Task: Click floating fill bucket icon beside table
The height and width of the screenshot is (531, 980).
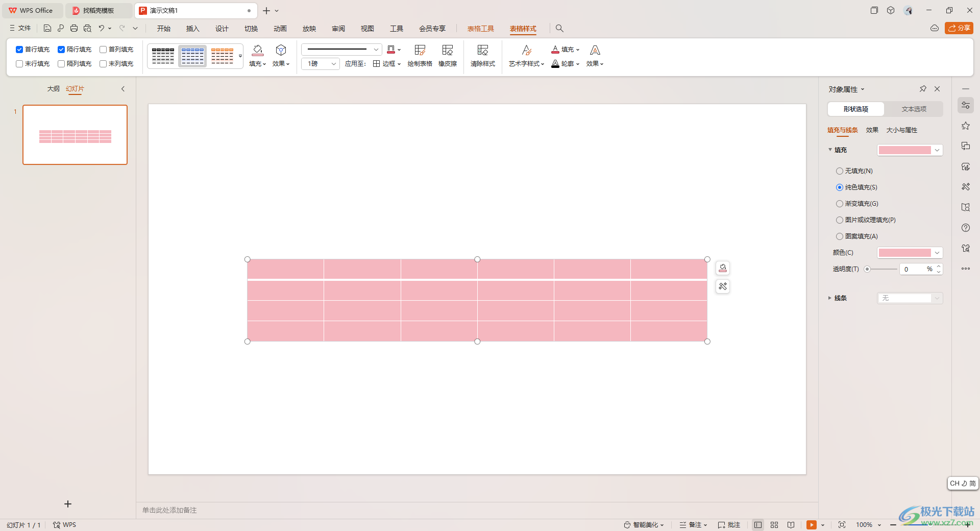Action: [x=723, y=268]
